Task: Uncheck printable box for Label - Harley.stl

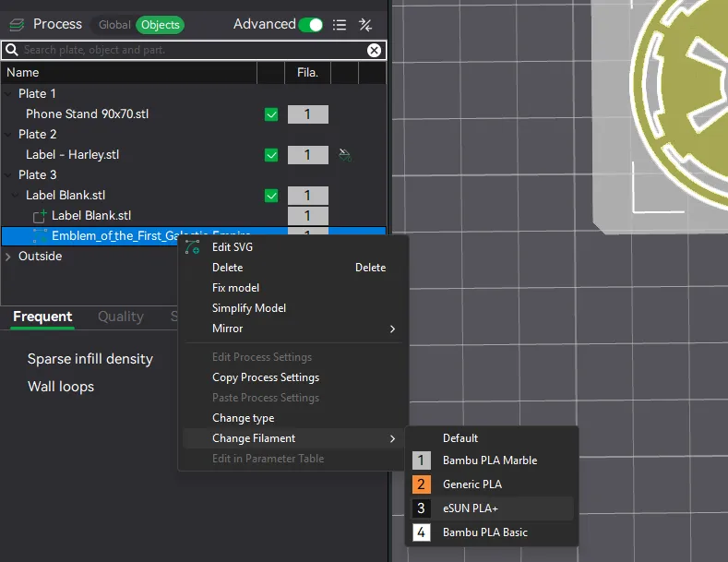Action: pyautogui.click(x=271, y=155)
